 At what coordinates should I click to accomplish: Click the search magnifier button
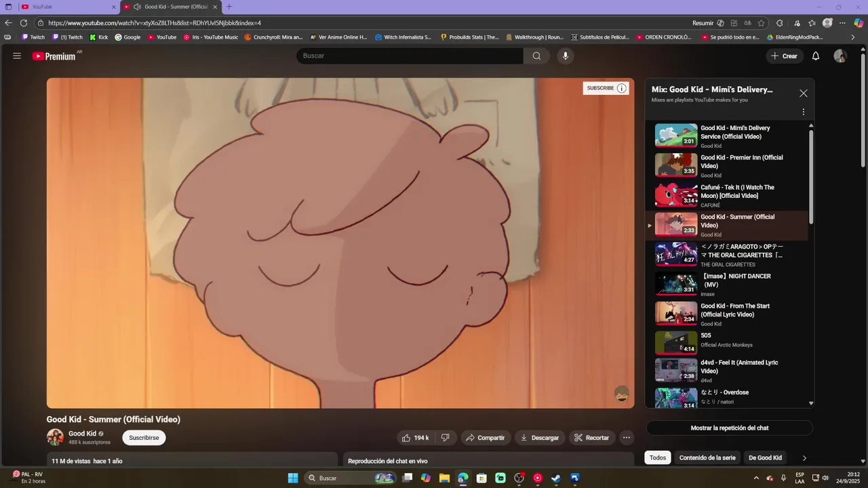[x=536, y=56]
